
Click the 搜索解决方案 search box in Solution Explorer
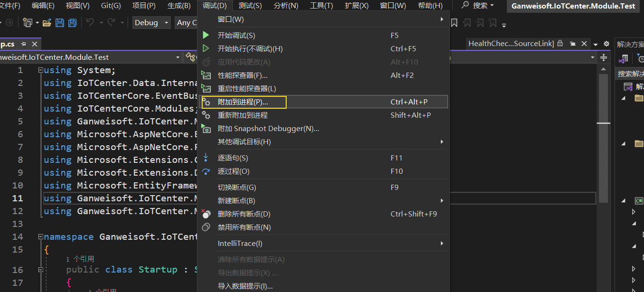pyautogui.click(x=630, y=74)
